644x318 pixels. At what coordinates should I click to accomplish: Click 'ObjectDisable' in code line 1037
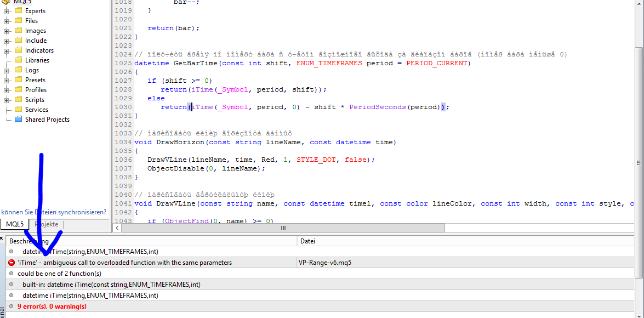pos(176,168)
